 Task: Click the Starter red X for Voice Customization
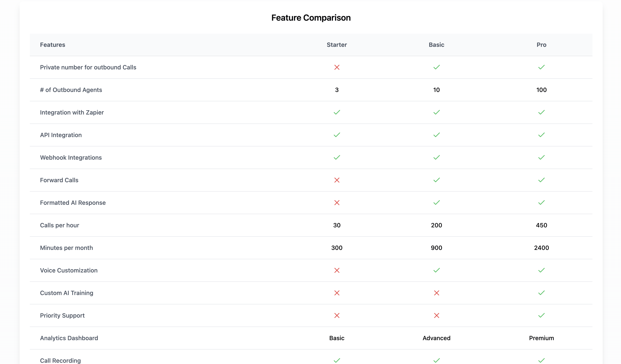[x=337, y=270]
